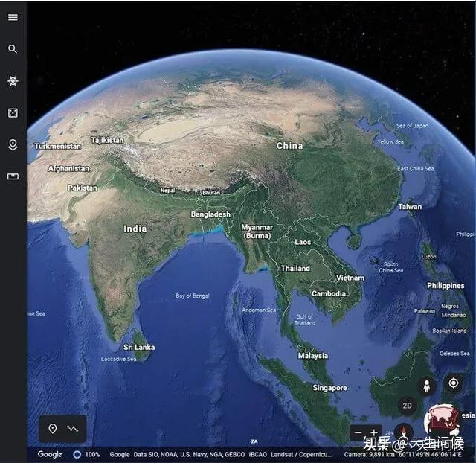Image resolution: width=476 pixels, height=463 pixels.
Task: Click the China country label
Action: pos(289,146)
